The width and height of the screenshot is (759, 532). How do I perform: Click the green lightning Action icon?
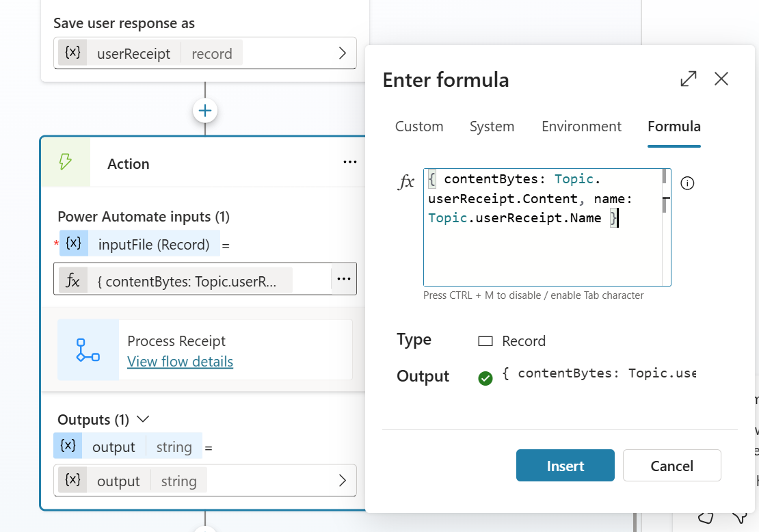click(66, 162)
